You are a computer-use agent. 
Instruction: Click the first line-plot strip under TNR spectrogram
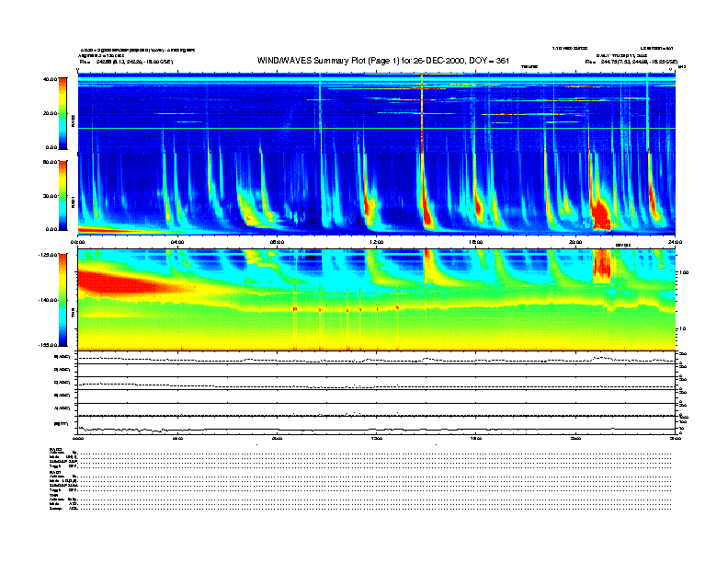click(x=376, y=357)
